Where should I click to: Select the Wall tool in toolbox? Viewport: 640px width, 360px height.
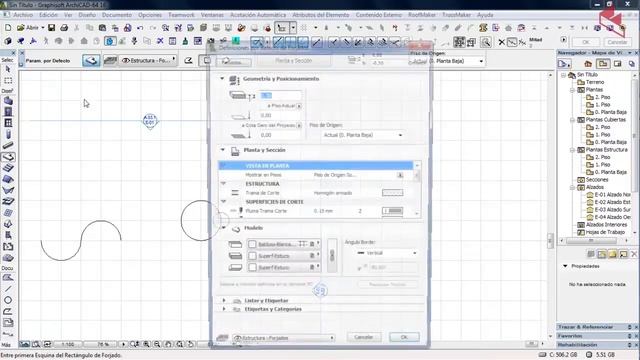tap(8, 101)
